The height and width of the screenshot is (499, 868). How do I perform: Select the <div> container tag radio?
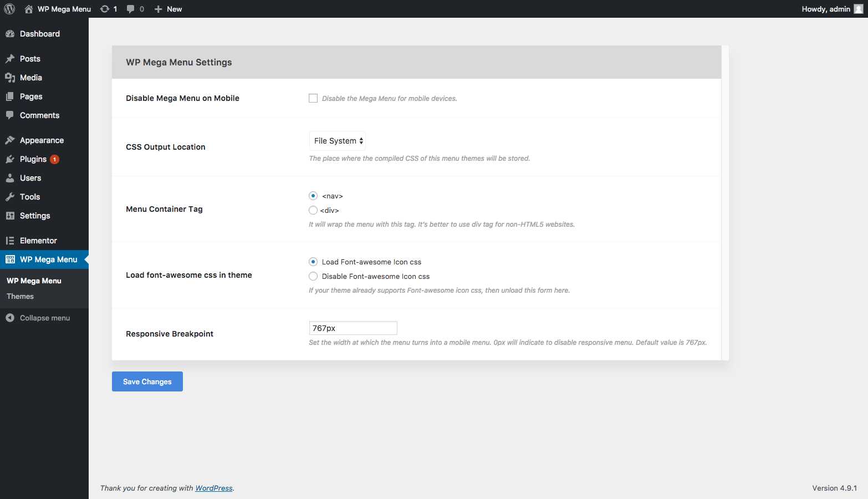point(313,210)
